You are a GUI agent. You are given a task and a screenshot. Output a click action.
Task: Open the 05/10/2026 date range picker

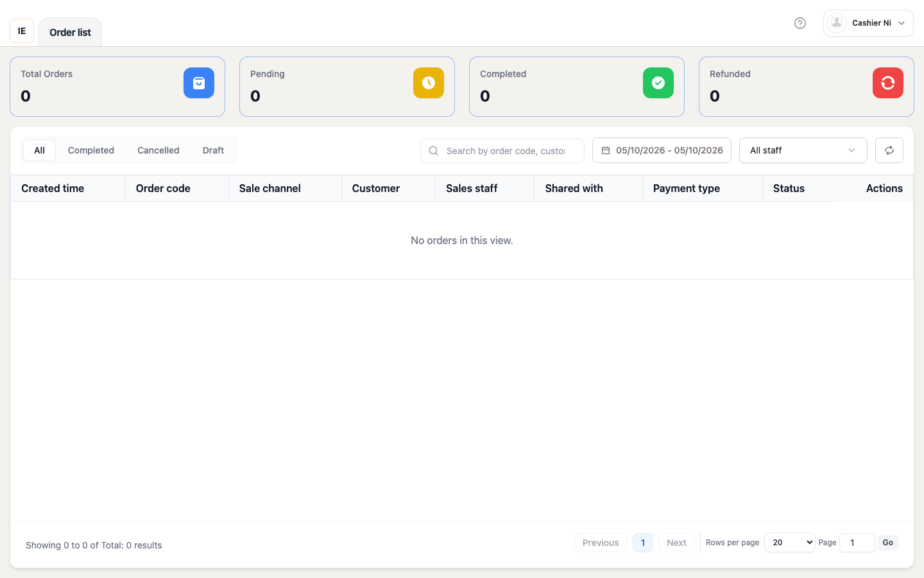tap(662, 150)
